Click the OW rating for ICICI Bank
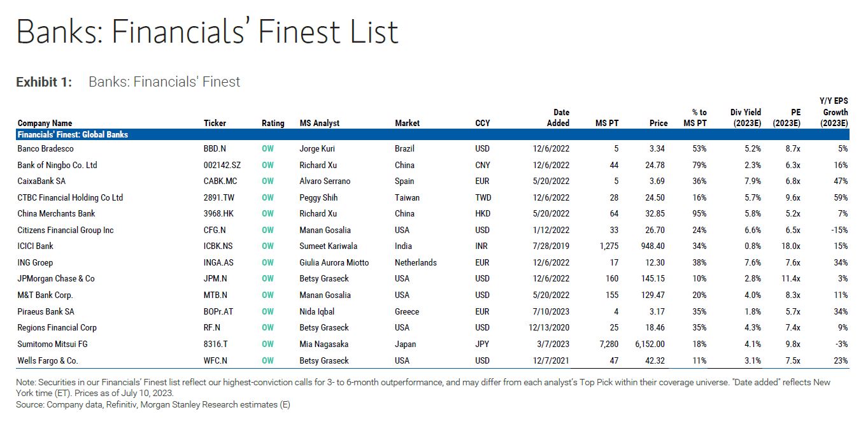The image size is (868, 426). [267, 246]
